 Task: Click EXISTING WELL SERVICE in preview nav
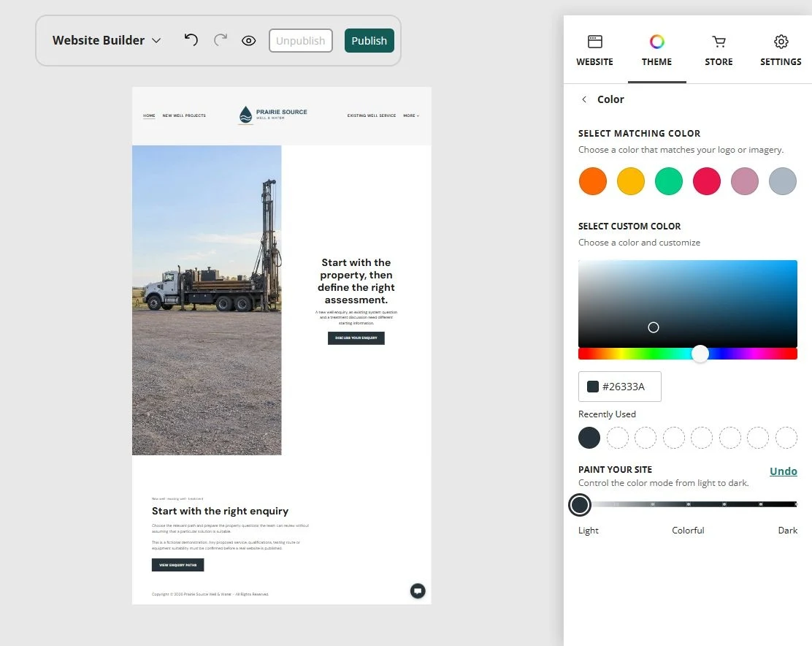coord(371,115)
